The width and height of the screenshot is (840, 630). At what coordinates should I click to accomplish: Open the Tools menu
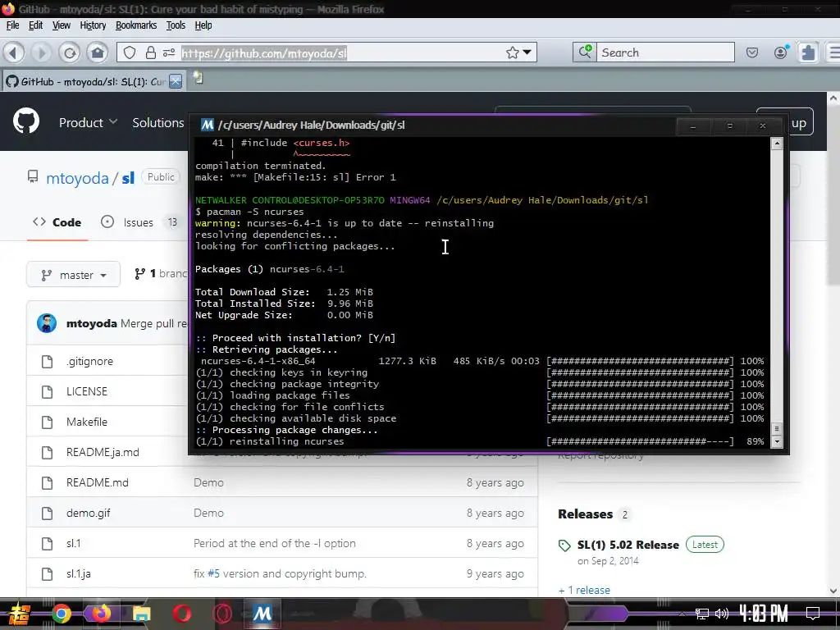coord(176,25)
